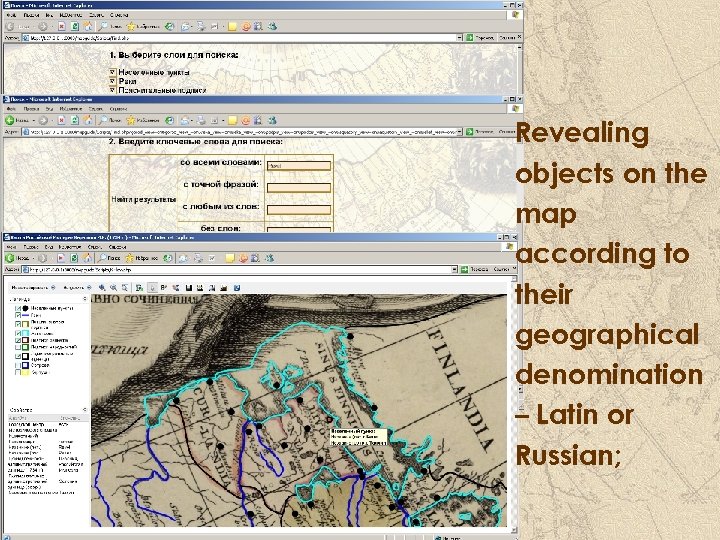Click Back button in middle search window
This screenshot has height=540, width=720.
[x=17, y=120]
